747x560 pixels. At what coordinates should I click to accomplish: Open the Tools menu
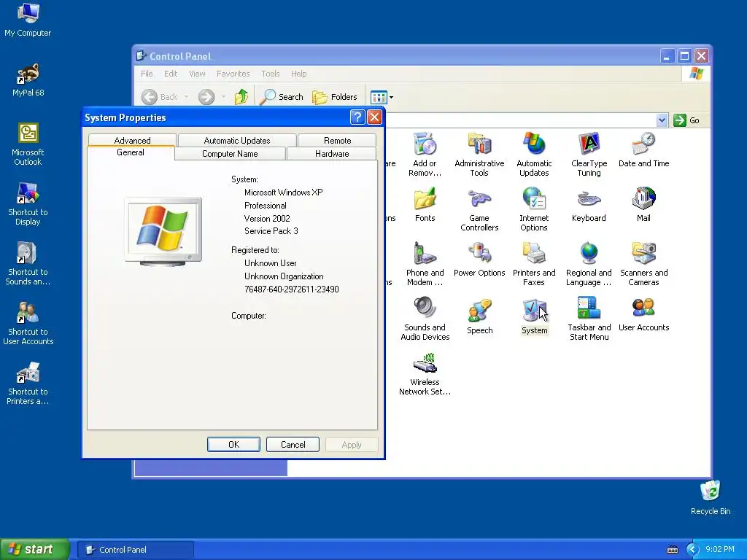[270, 74]
